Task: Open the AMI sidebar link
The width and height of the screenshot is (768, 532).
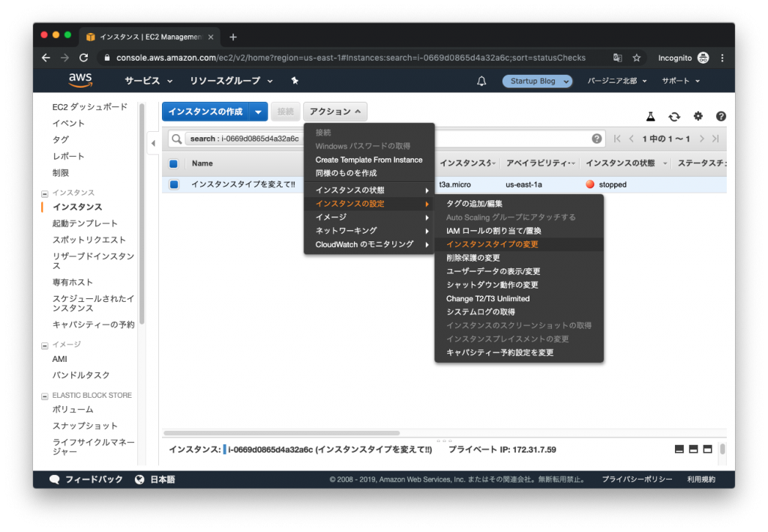Action: pyautogui.click(x=60, y=359)
